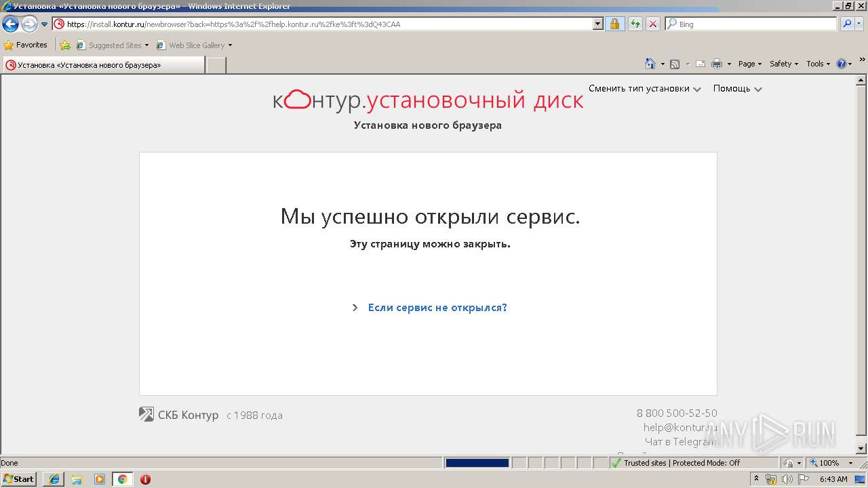The height and width of the screenshot is (488, 868).
Task: Show hidden tray icons arrow
Action: [x=757, y=479]
